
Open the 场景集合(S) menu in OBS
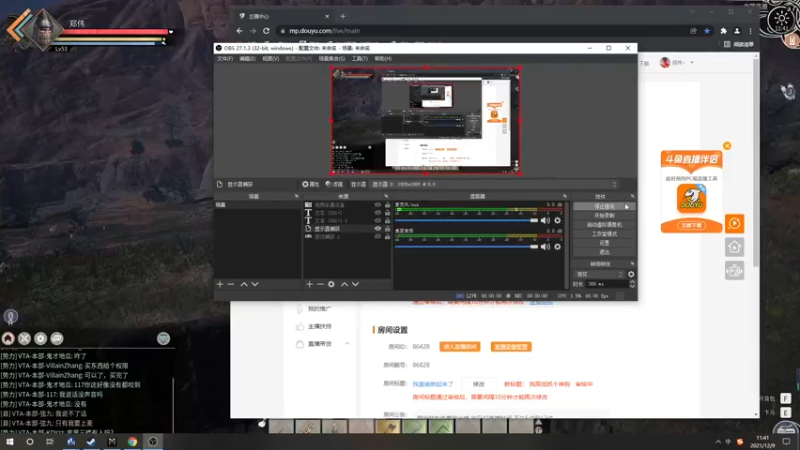pyautogui.click(x=332, y=59)
